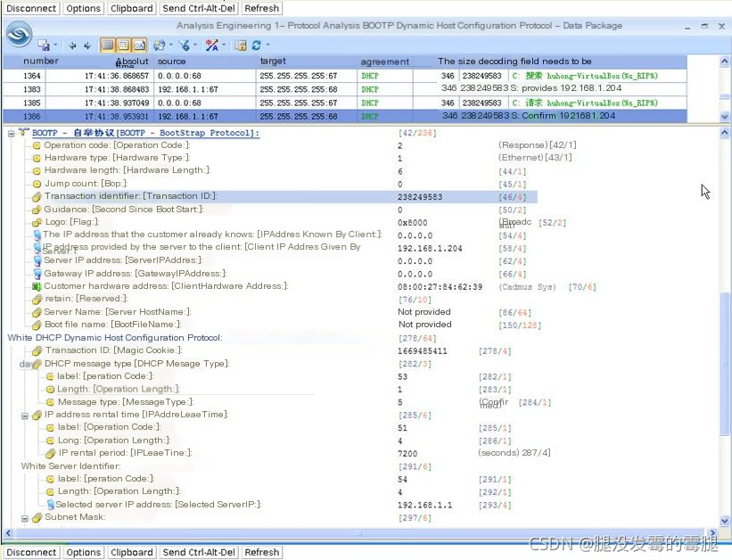
Task: Click Disconnect in the top button bar
Action: coord(31,8)
